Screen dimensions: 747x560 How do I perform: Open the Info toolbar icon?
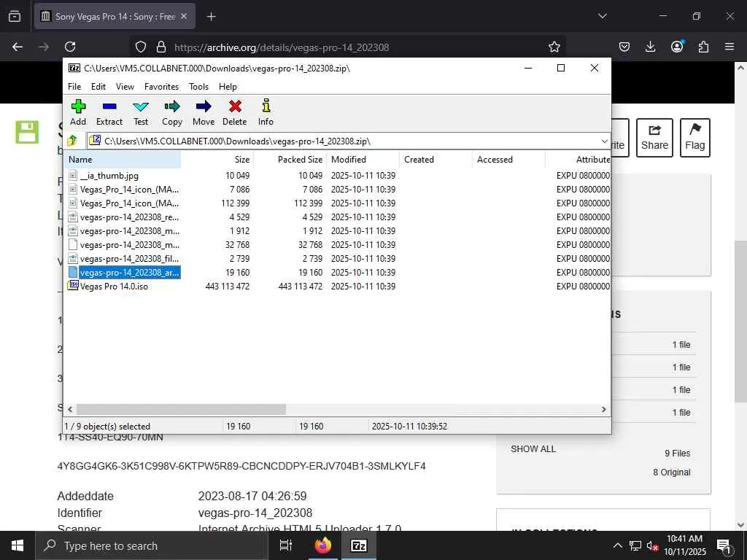[x=266, y=112]
